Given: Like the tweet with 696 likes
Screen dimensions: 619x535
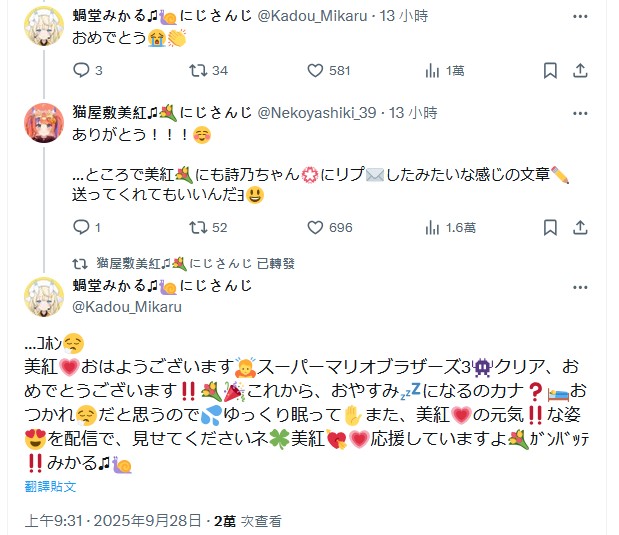Looking at the screenshot, I should 315,228.
